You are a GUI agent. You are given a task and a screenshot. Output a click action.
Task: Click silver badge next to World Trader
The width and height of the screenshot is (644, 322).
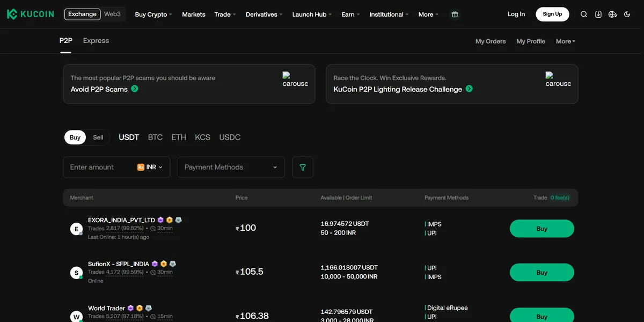tap(149, 308)
